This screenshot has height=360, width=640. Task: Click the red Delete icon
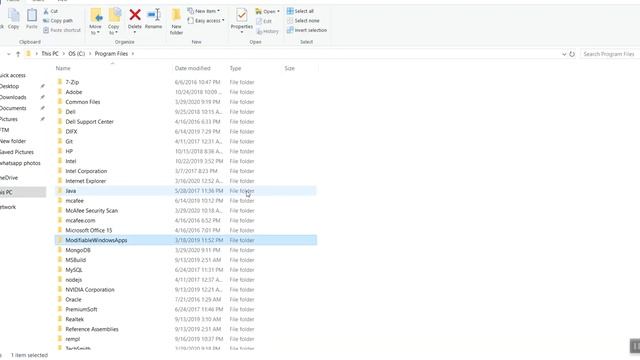tap(135, 15)
